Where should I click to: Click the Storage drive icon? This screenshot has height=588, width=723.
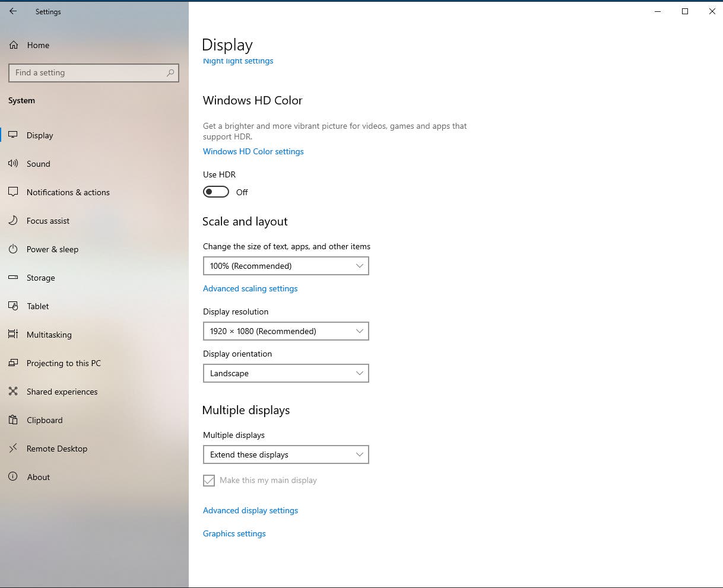point(13,278)
